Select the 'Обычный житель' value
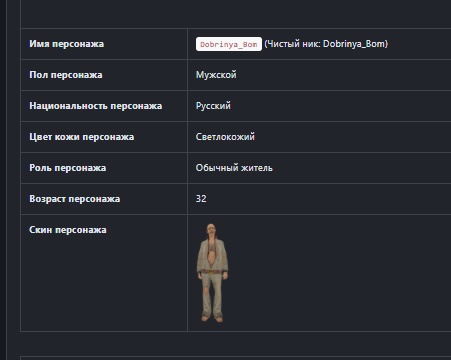The image size is (451, 360). [x=234, y=168]
